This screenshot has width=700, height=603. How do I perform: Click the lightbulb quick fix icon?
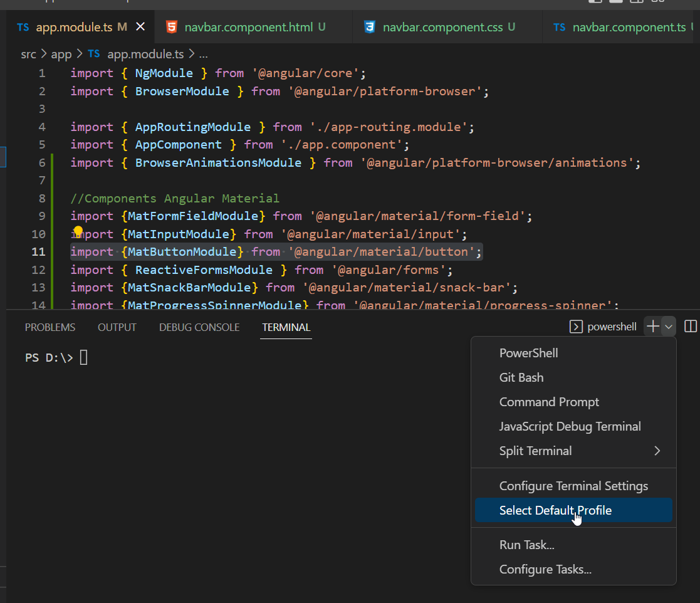tap(78, 233)
